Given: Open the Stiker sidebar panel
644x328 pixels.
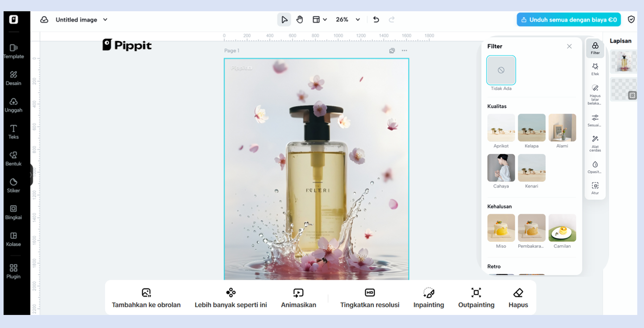Looking at the screenshot, I should click(14, 185).
